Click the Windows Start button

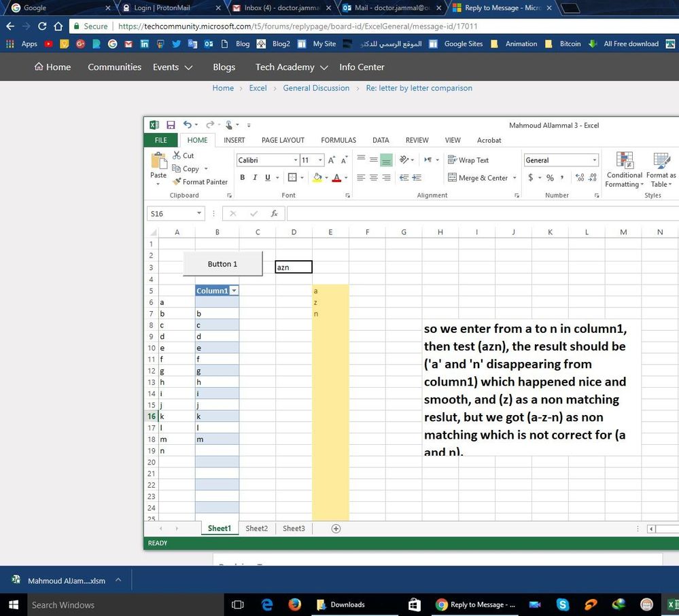coord(13,604)
